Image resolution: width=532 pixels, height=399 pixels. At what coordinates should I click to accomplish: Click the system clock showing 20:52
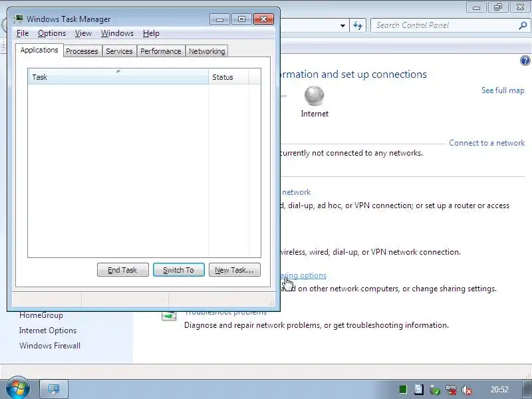point(499,390)
